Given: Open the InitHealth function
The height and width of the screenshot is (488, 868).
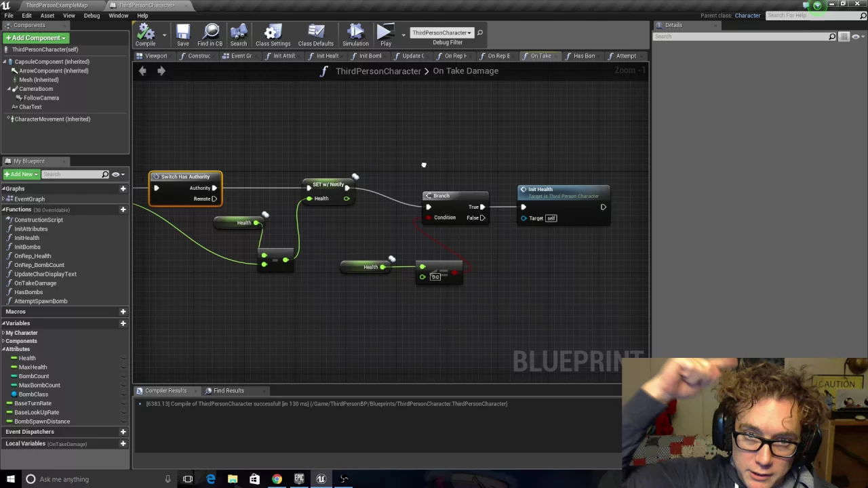Looking at the screenshot, I should (27, 238).
